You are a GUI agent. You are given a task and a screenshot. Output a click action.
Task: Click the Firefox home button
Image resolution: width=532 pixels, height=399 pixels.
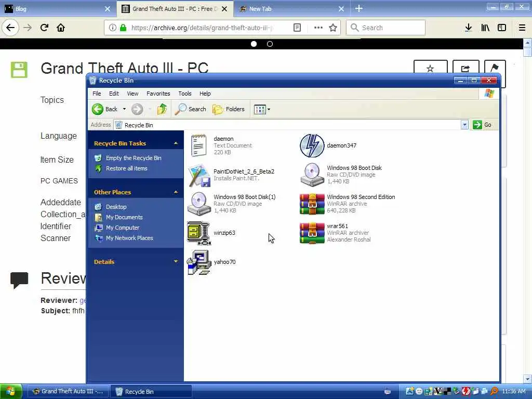[61, 28]
